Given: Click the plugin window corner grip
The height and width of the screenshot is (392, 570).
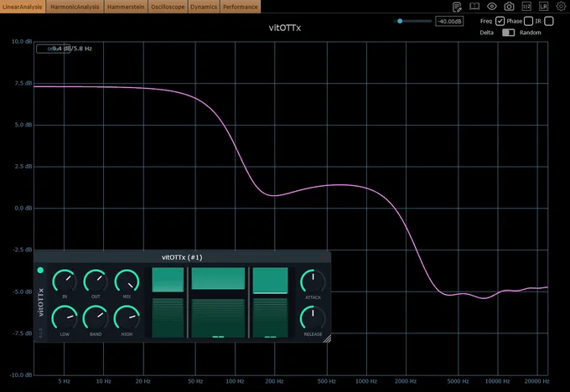Looking at the screenshot, I should [x=327, y=338].
